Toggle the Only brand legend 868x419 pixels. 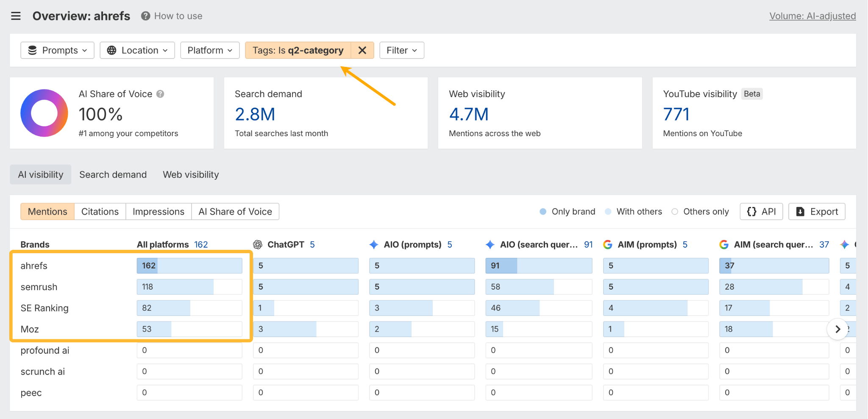click(568, 212)
